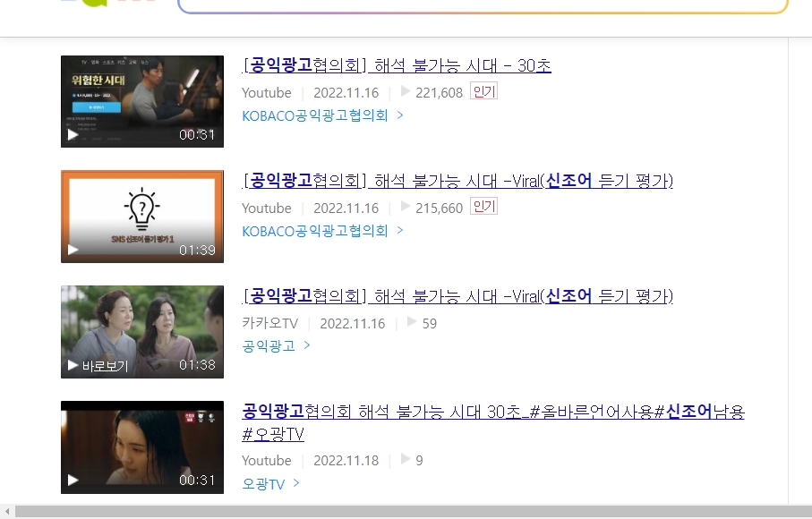Visit the 공익광고 channel link
This screenshot has height=519, width=812.
point(269,345)
